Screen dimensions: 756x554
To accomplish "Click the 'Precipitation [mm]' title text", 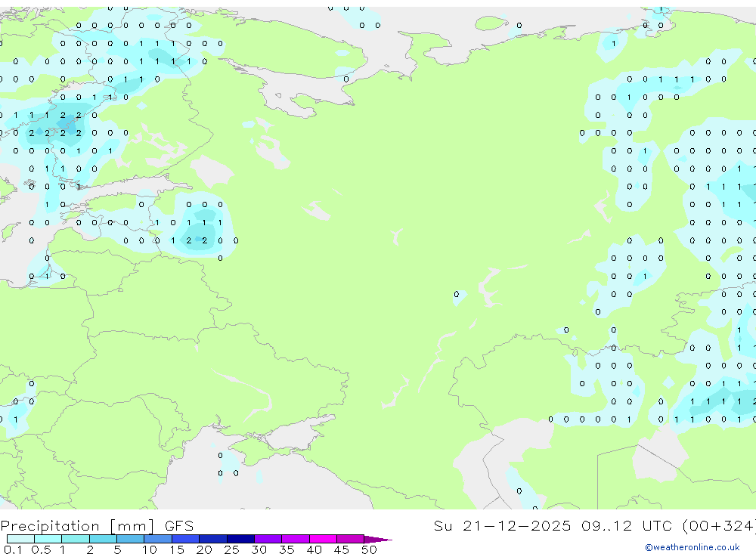I will pos(77,526).
